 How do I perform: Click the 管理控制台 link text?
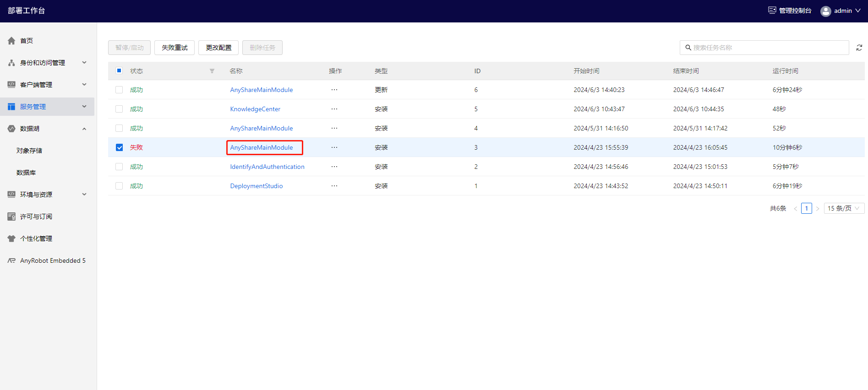(795, 11)
